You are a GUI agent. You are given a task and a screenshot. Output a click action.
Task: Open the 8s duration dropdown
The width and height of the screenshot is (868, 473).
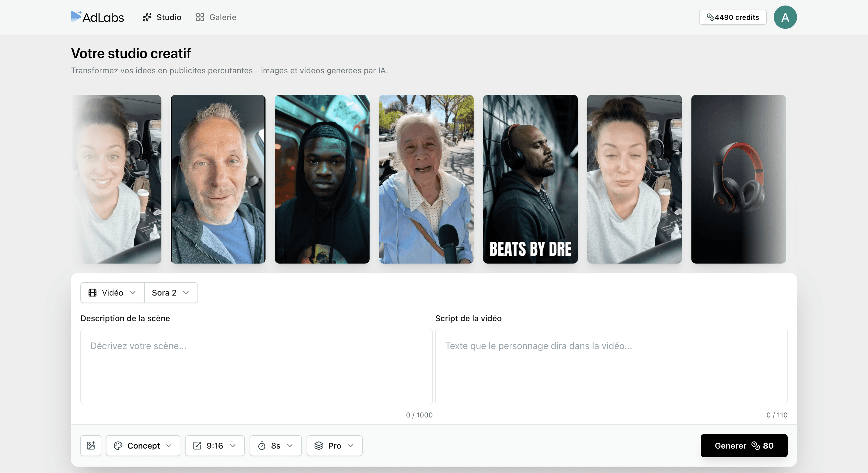pos(276,446)
